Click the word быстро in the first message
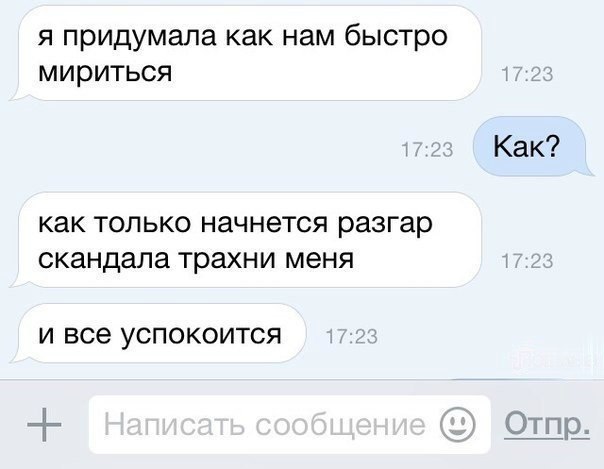 click(x=395, y=37)
